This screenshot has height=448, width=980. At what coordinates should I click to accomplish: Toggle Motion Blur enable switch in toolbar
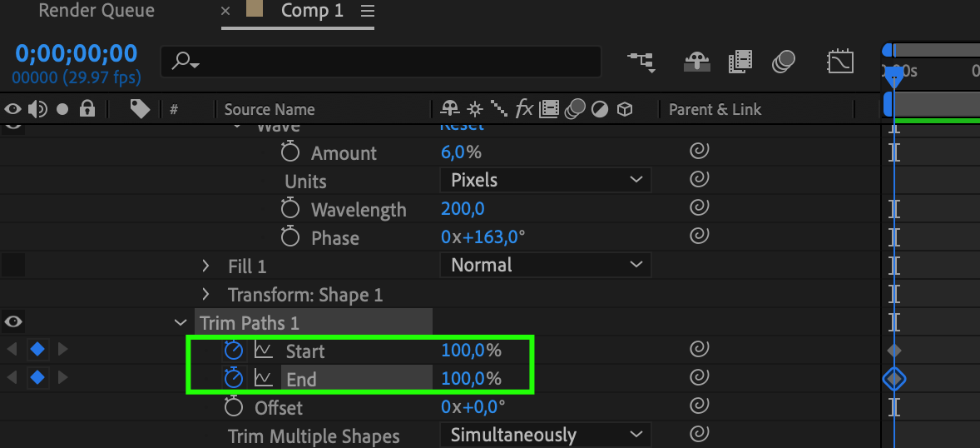pyautogui.click(x=784, y=62)
